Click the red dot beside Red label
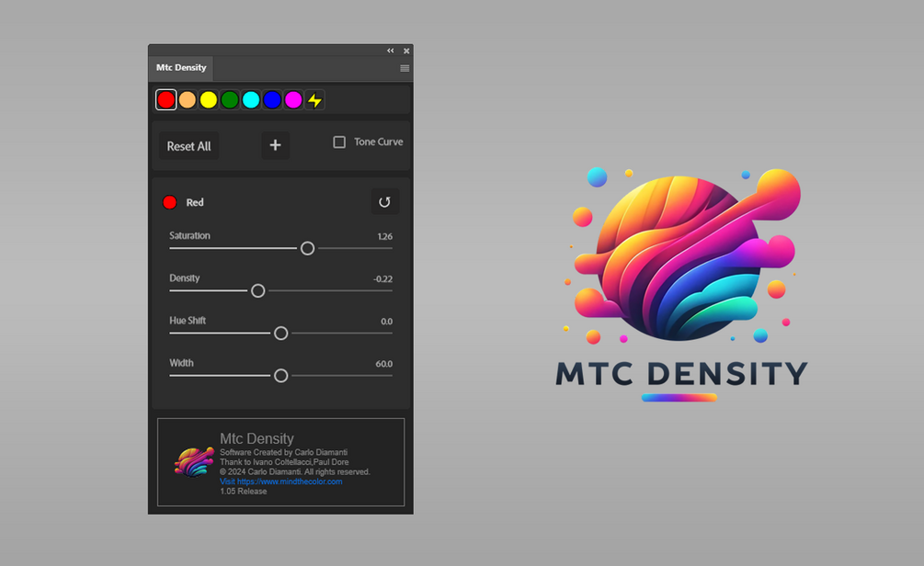924x566 pixels. point(170,203)
